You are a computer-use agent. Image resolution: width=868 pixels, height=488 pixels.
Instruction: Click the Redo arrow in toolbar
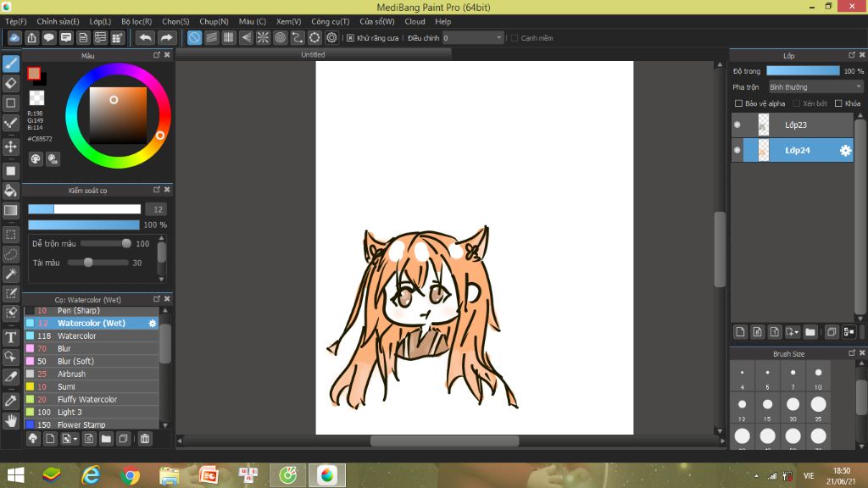166,37
